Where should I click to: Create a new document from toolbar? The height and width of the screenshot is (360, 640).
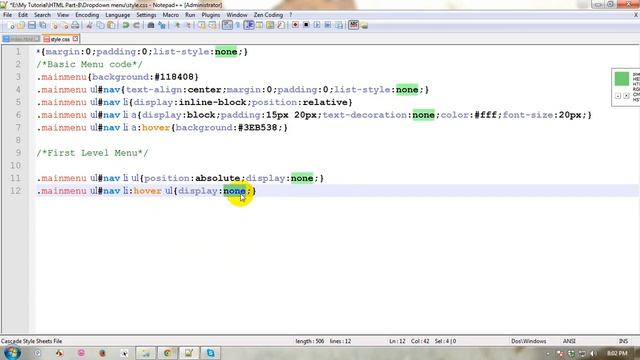tap(11, 25)
